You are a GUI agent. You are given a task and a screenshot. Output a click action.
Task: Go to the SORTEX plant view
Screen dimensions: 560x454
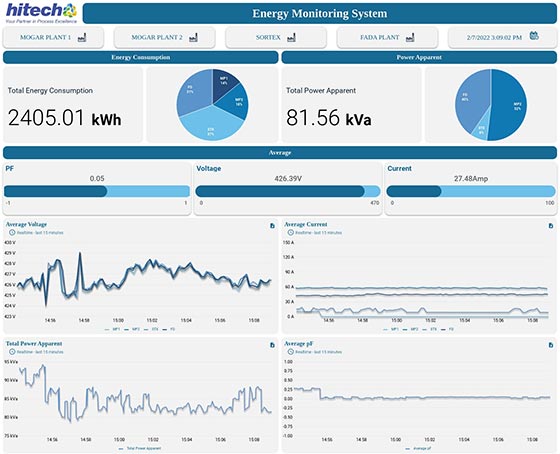click(x=276, y=37)
